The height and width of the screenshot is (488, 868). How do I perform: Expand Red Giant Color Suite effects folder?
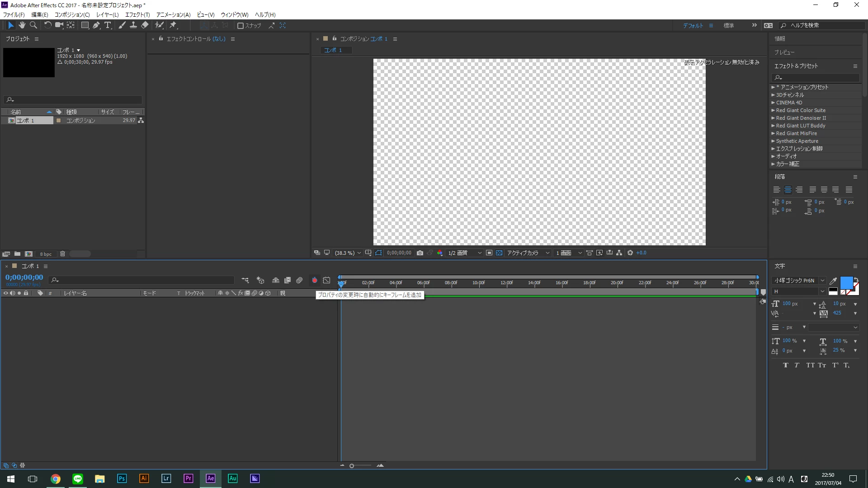[773, 110]
